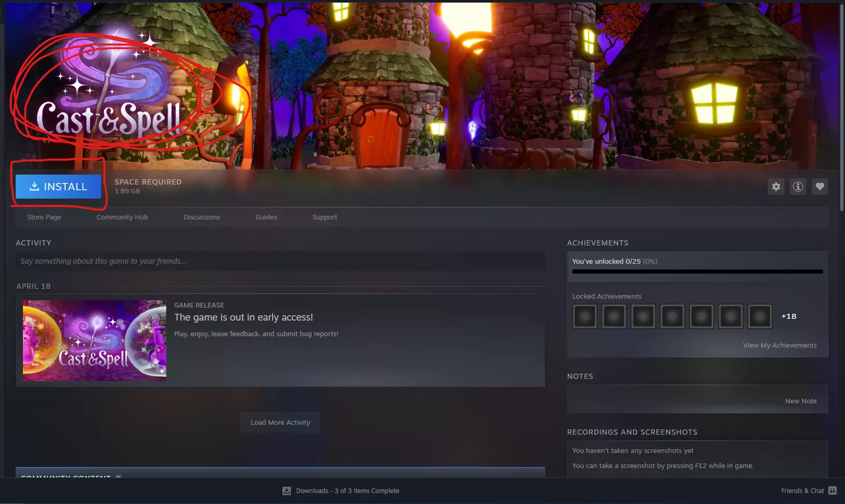Click the ACHIEVEMENTS section heading
The image size is (845, 504).
[x=597, y=243]
